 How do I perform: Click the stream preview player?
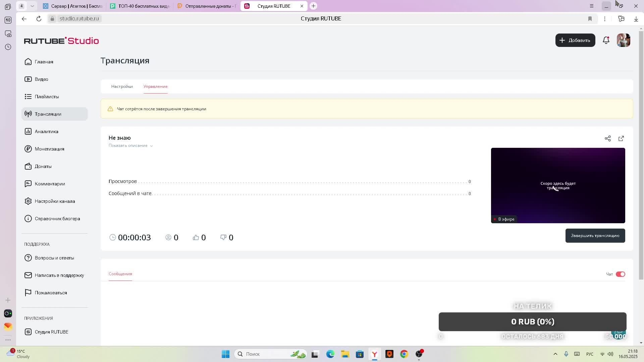point(558,185)
